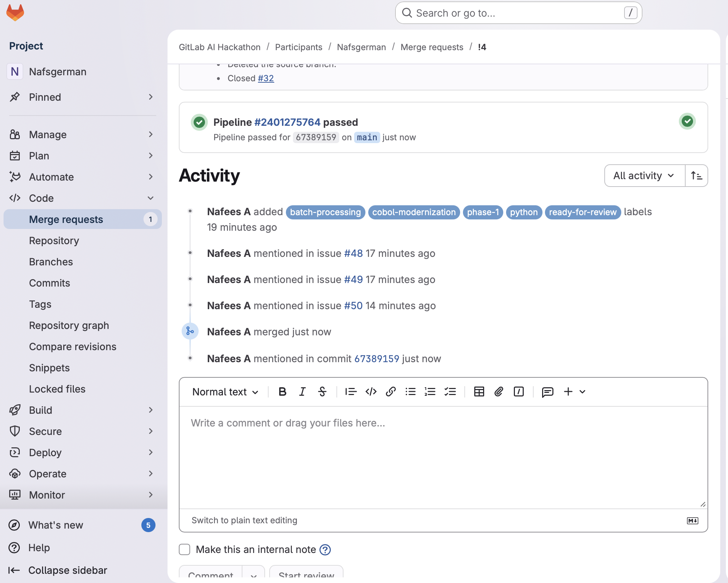The image size is (728, 583).
Task: Check Make this an internal note
Action: 184,549
